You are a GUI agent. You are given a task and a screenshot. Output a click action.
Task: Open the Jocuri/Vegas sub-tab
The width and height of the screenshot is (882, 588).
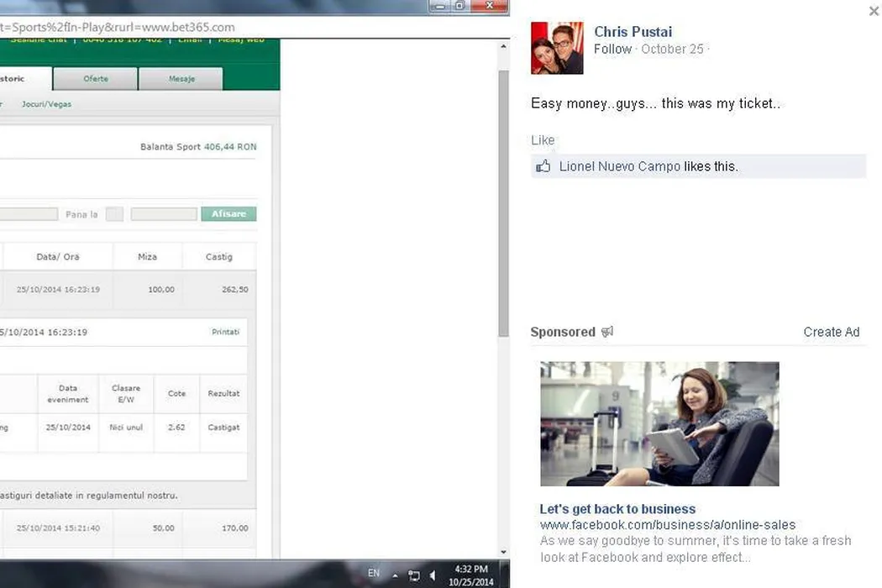click(x=46, y=104)
